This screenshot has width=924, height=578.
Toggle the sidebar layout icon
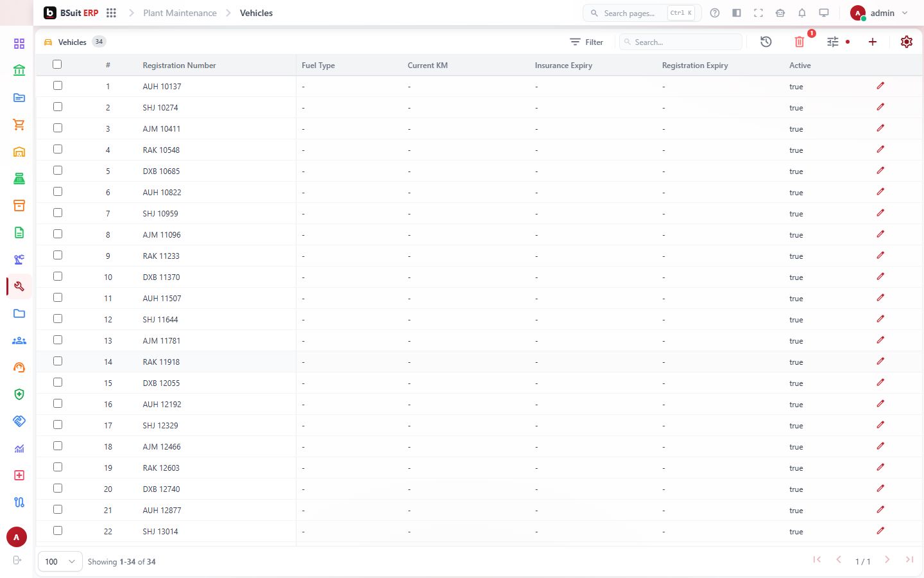coord(737,13)
